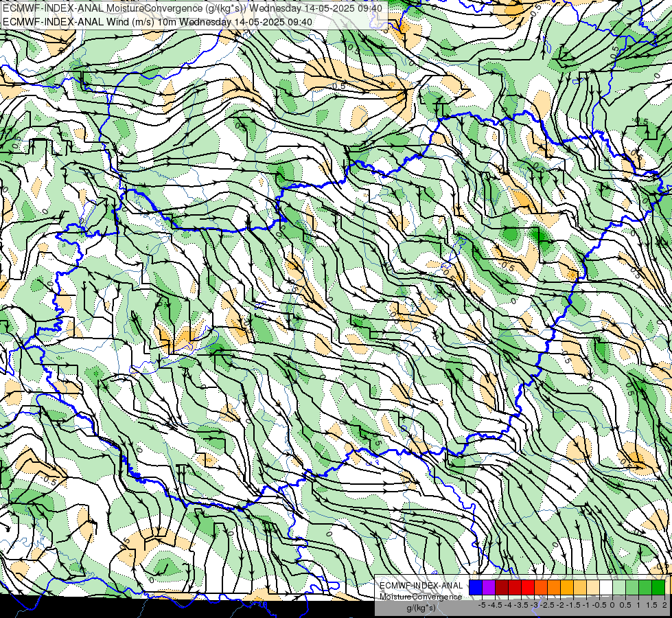Click the '-1.5' tick label in legend
The image size is (672, 618).
pos(573,605)
